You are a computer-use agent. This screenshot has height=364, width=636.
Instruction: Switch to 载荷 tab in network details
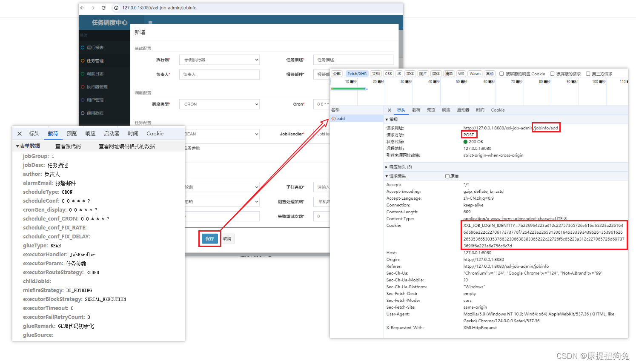[x=416, y=110]
